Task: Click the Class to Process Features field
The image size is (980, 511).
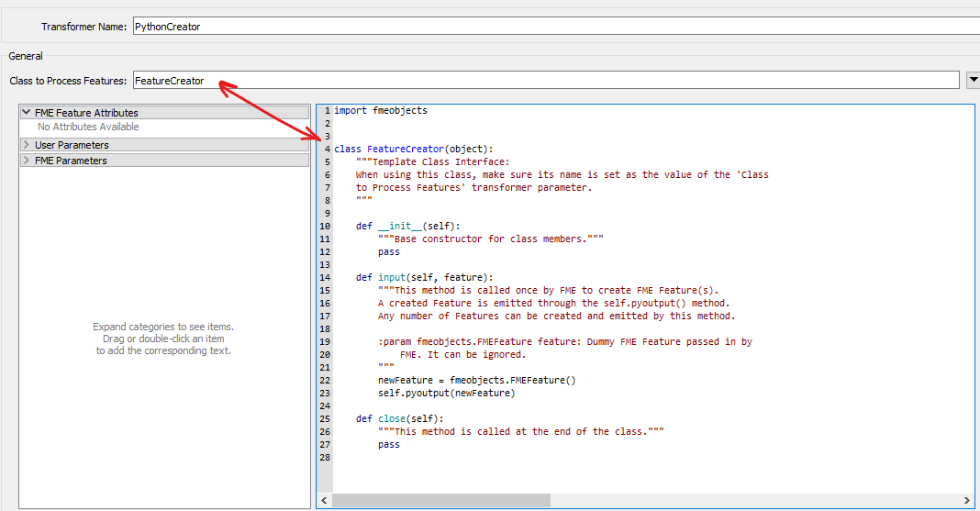Action: [546, 80]
